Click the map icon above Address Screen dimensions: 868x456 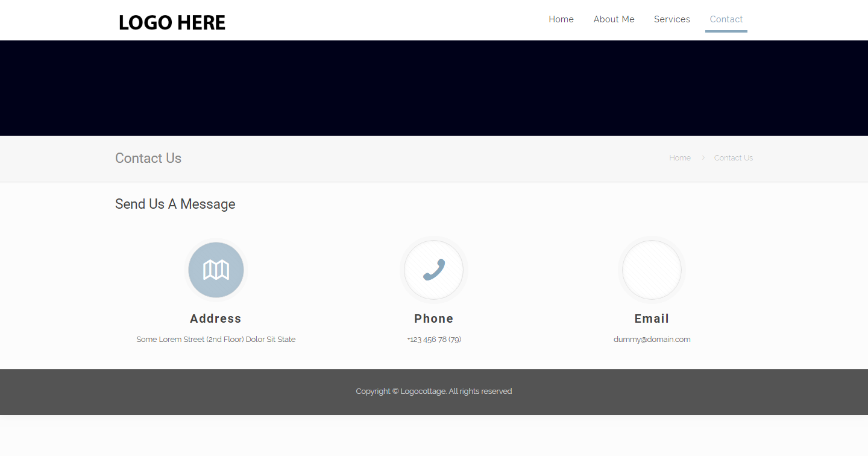(216, 270)
